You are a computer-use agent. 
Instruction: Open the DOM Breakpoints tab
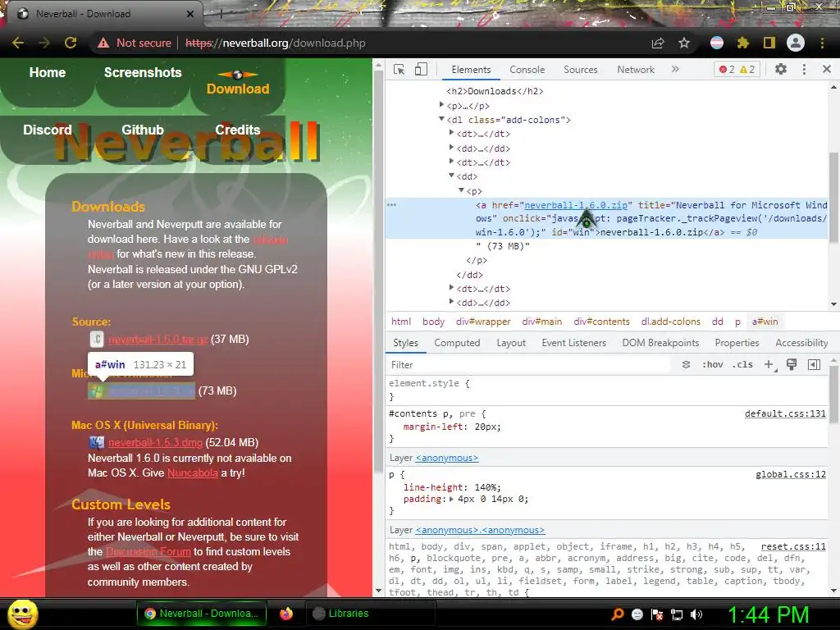(660, 343)
